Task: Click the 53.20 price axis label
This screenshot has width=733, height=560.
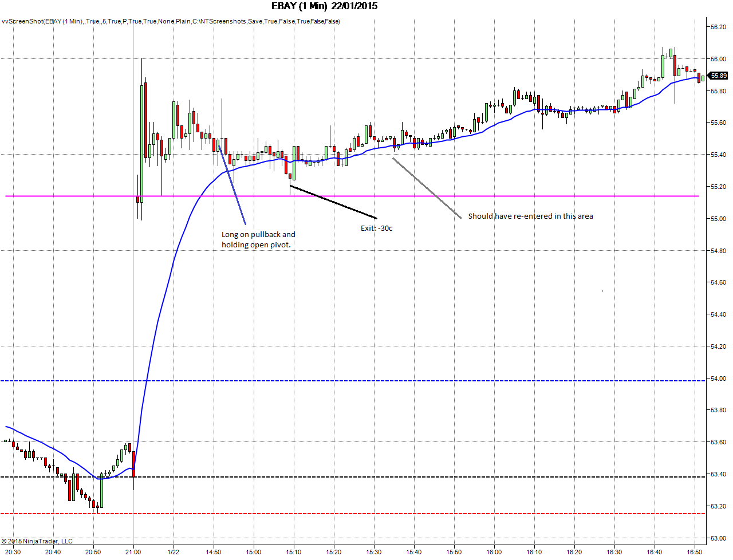Action: pyautogui.click(x=718, y=506)
